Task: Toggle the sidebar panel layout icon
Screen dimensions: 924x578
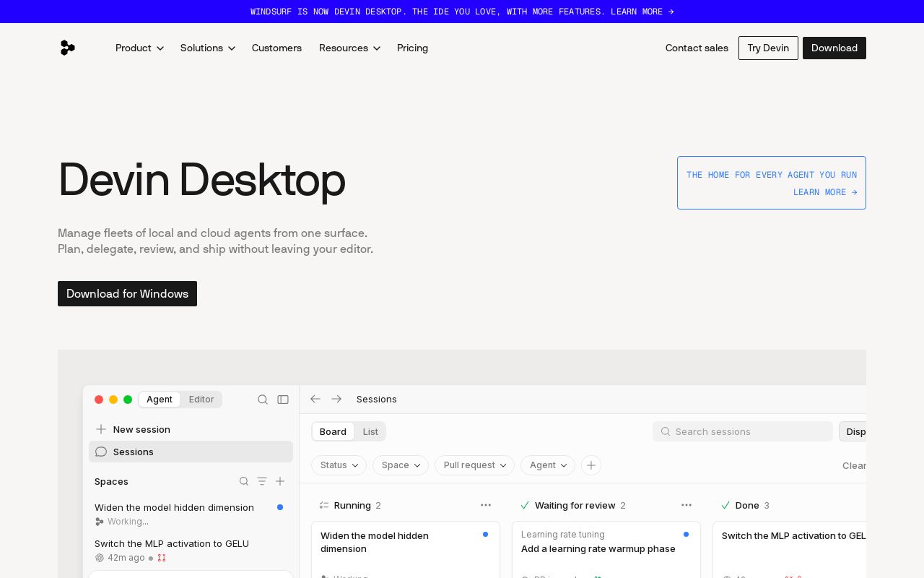Action: pyautogui.click(x=283, y=400)
